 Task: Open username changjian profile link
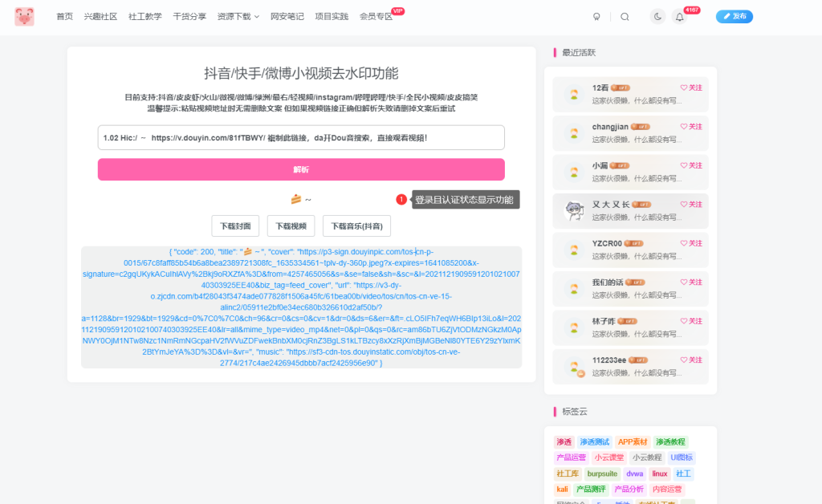(x=610, y=127)
